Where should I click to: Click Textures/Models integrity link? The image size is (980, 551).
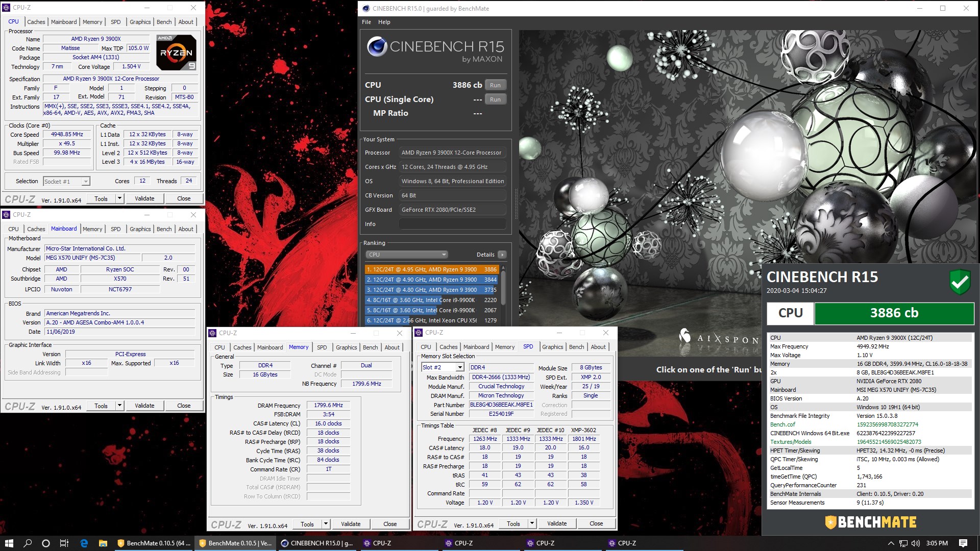791,442
